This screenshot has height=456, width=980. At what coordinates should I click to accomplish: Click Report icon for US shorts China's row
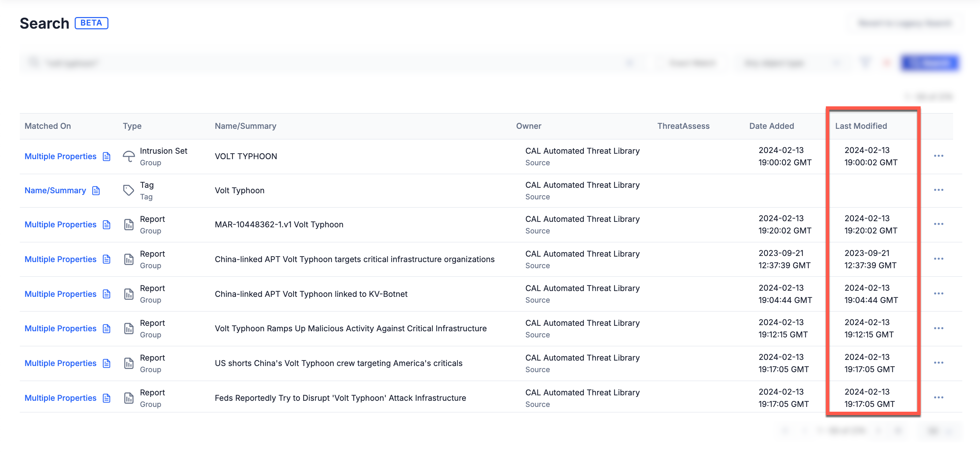pos(129,363)
